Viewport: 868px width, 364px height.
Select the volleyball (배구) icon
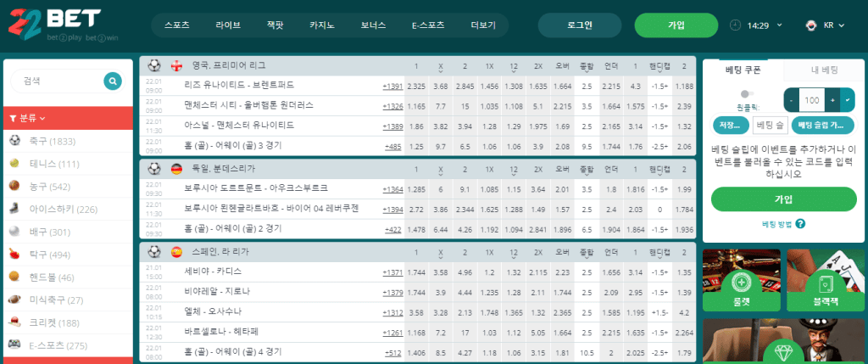tap(15, 232)
